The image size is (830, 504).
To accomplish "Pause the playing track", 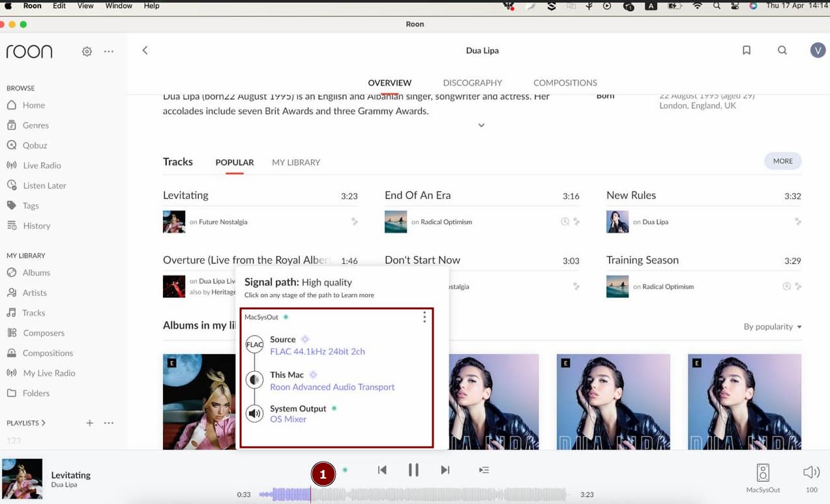I will (413, 469).
